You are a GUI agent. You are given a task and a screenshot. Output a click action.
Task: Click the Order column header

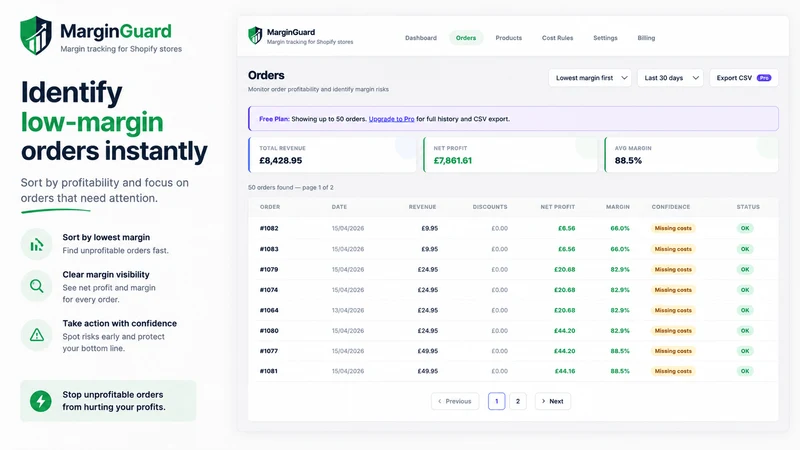tap(270, 207)
